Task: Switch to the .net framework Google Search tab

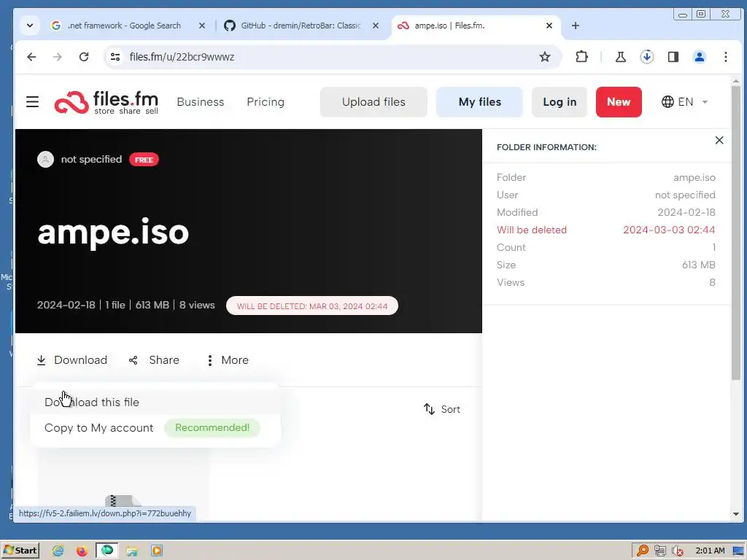Action: [x=124, y=26]
